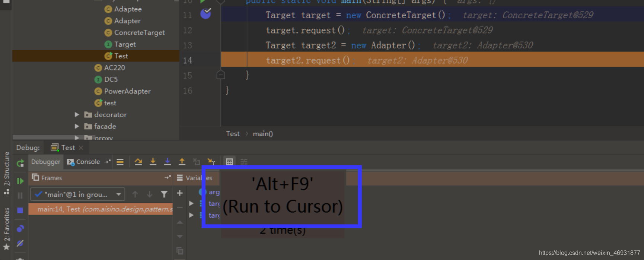This screenshot has width=644, height=260.
Task: Select the main:14, Test stack frame
Action: (101, 209)
